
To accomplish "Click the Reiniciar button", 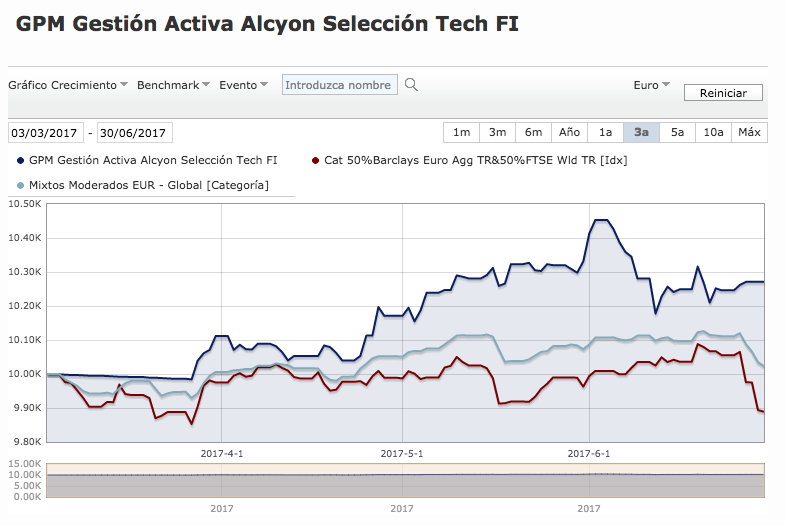I will click(x=723, y=93).
